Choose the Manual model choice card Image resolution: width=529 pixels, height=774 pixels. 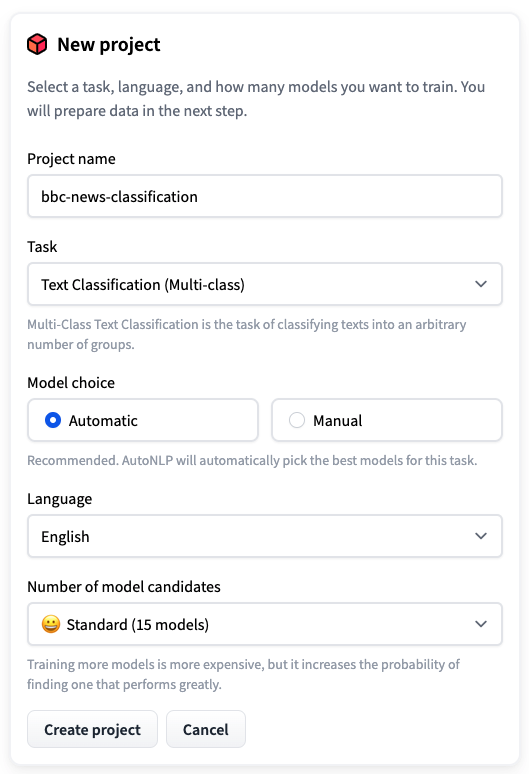pos(387,420)
